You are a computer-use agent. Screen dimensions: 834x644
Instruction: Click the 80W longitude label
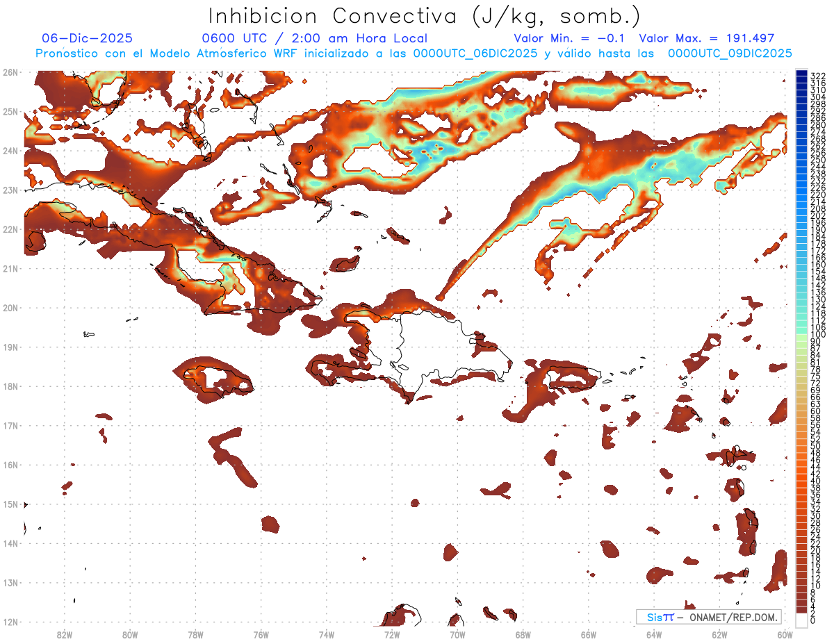tap(129, 634)
